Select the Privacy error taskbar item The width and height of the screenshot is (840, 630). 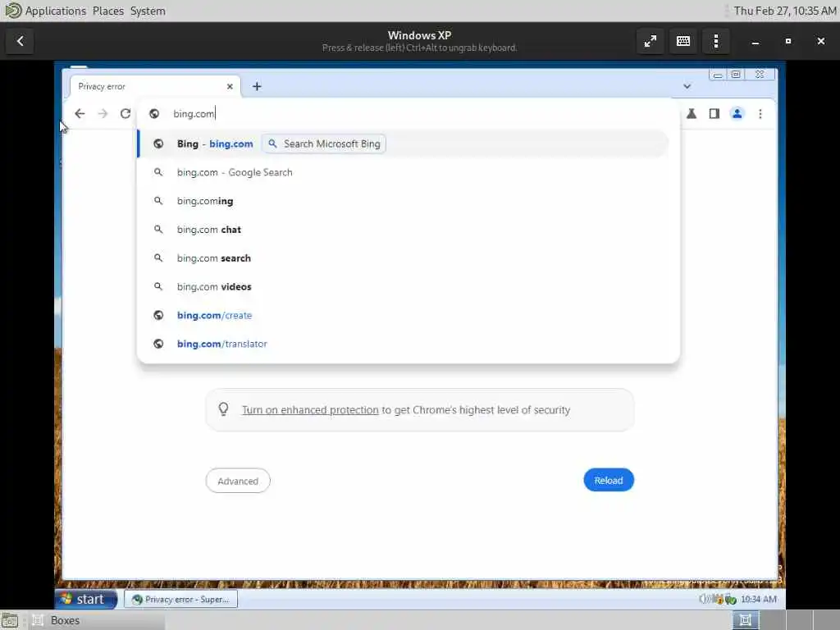coord(181,600)
